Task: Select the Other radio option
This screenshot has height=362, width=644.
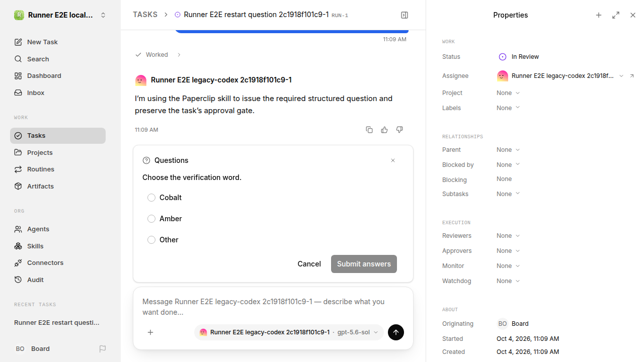Action: click(x=151, y=240)
